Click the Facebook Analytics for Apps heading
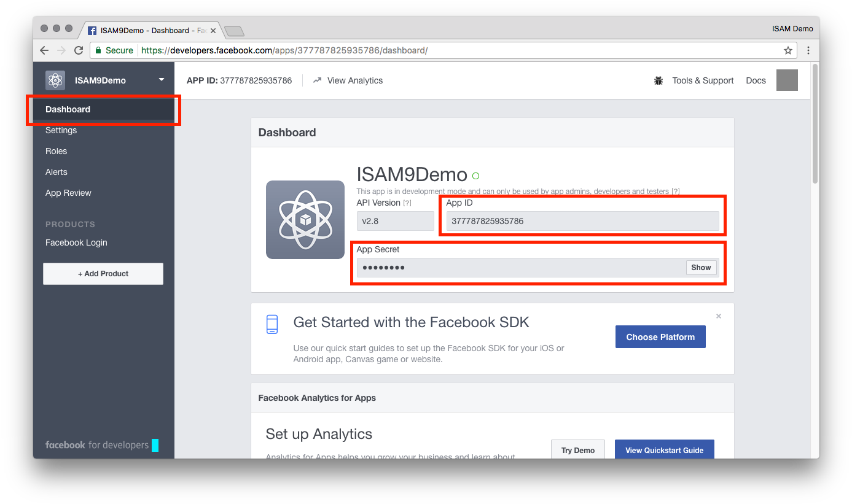The height and width of the screenshot is (504, 852). click(317, 398)
